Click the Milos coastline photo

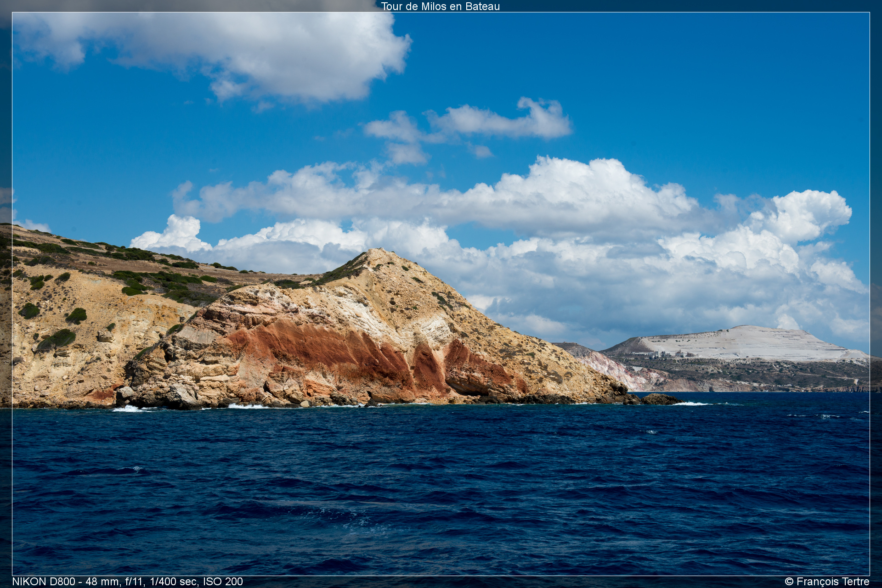(x=441, y=294)
